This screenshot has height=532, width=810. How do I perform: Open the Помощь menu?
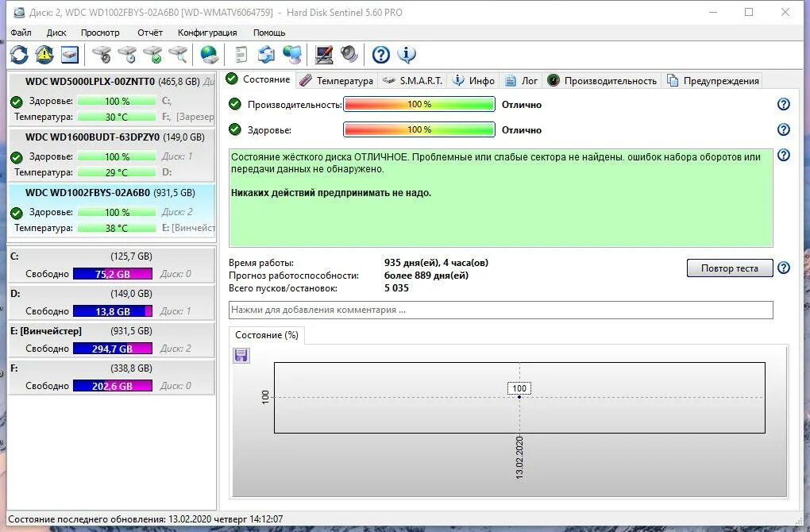(269, 33)
